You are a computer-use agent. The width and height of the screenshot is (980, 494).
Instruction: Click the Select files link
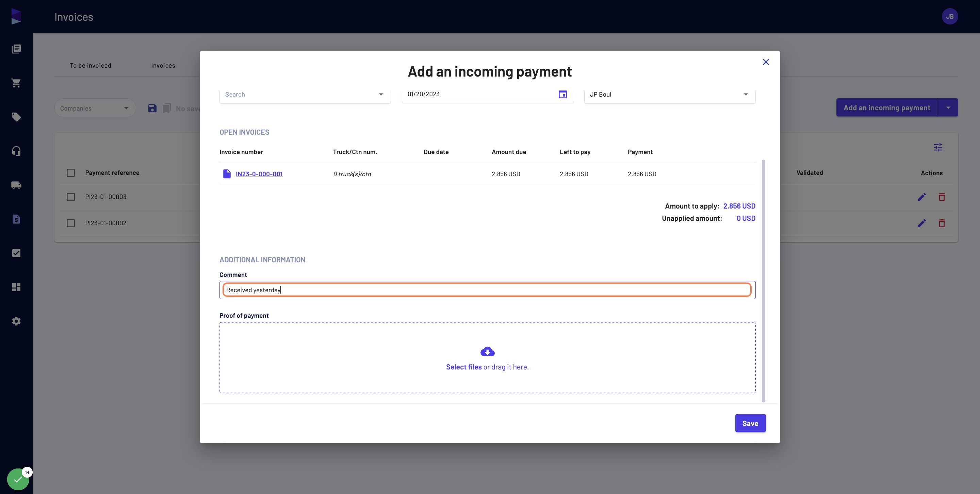pos(464,367)
